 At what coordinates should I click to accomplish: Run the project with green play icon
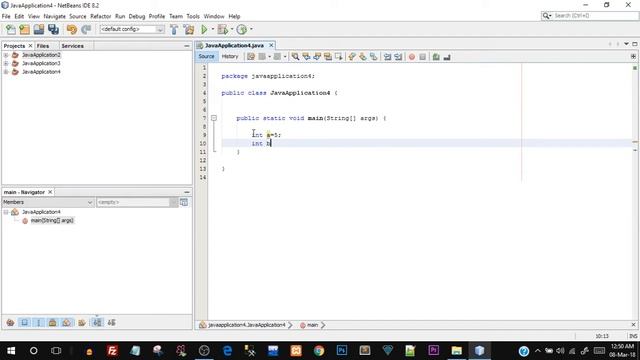pyautogui.click(x=204, y=29)
